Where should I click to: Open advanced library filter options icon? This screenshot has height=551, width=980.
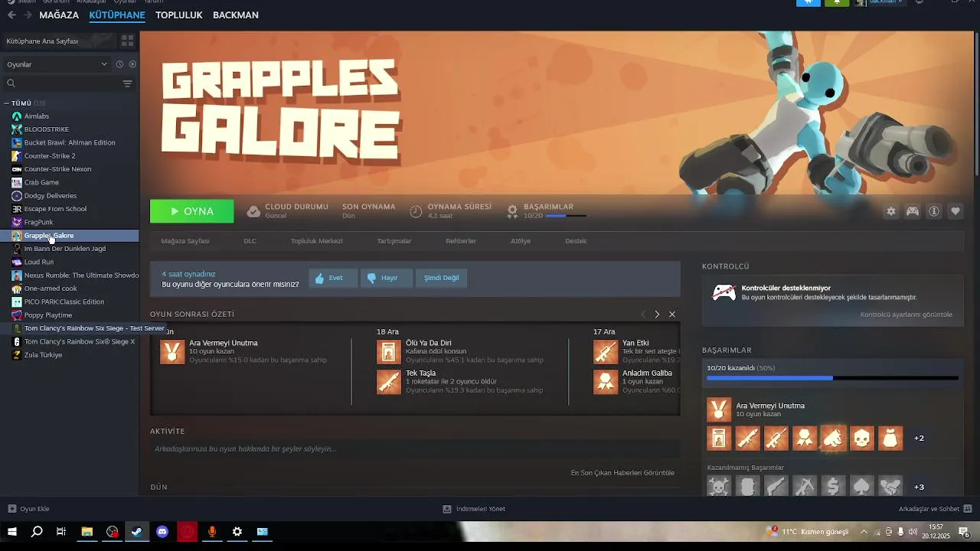point(127,83)
